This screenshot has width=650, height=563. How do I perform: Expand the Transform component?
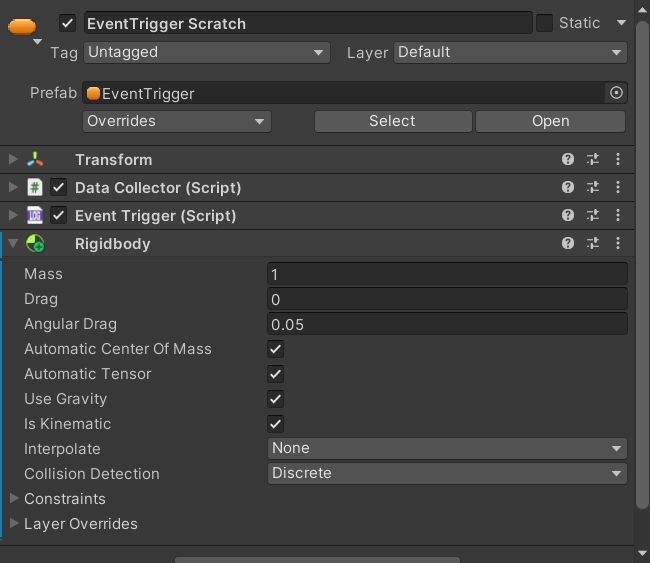coord(13,159)
